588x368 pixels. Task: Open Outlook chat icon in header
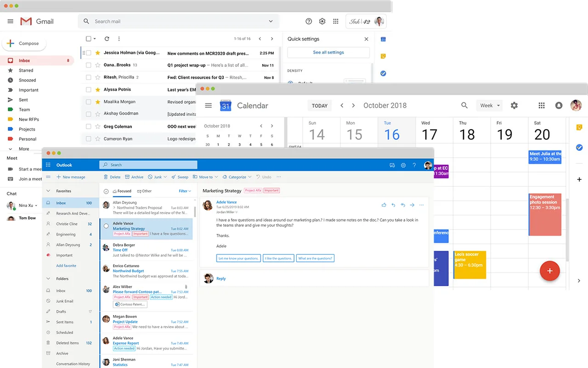392,165
